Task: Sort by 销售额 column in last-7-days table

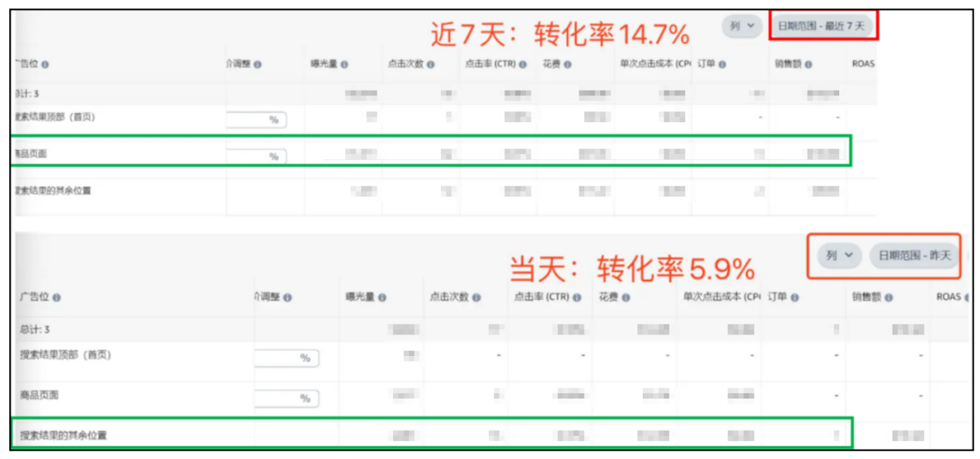Action: (x=789, y=65)
